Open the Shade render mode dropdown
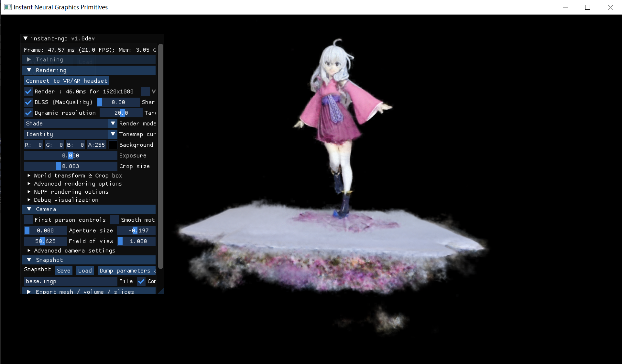The height and width of the screenshot is (364, 622). (x=70, y=123)
